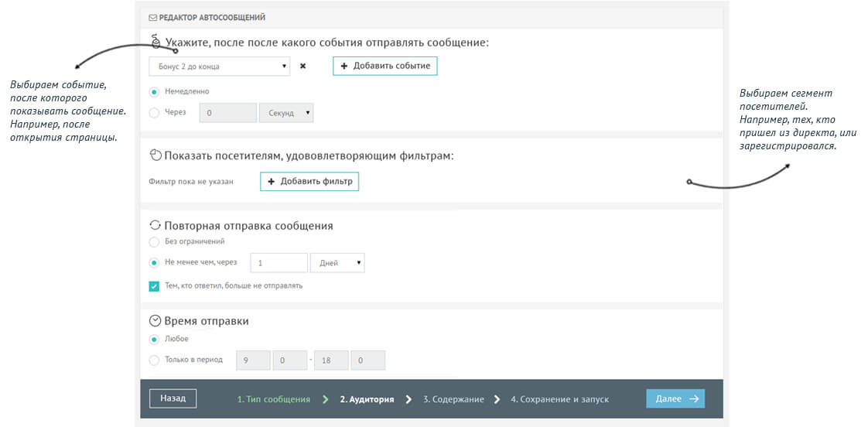Open the 'Бонус 2 до конца' event dropdown

220,67
